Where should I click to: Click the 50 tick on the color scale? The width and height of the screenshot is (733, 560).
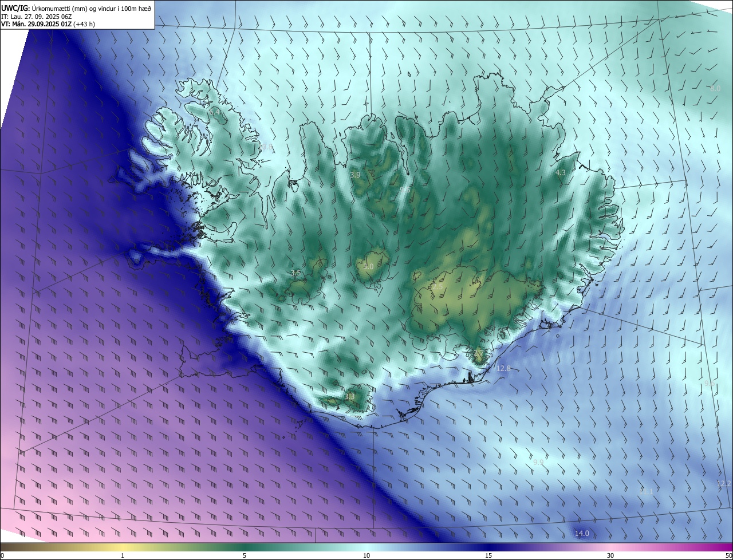click(x=728, y=555)
